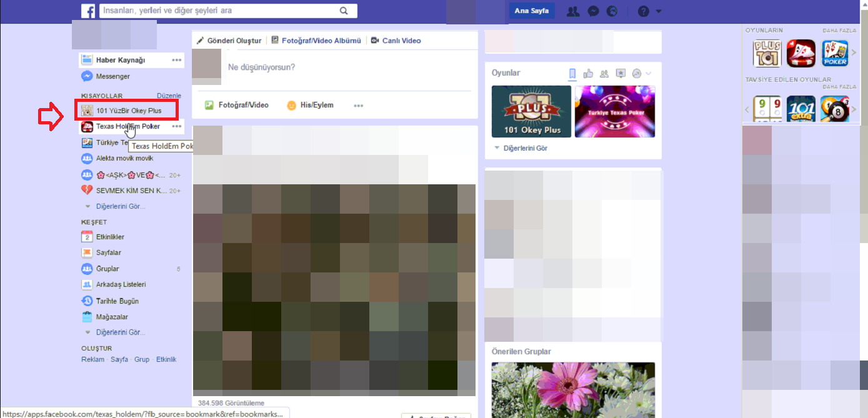The width and height of the screenshot is (868, 418).
Task: Open Gruplar icon under Keşfet
Action: click(x=87, y=269)
